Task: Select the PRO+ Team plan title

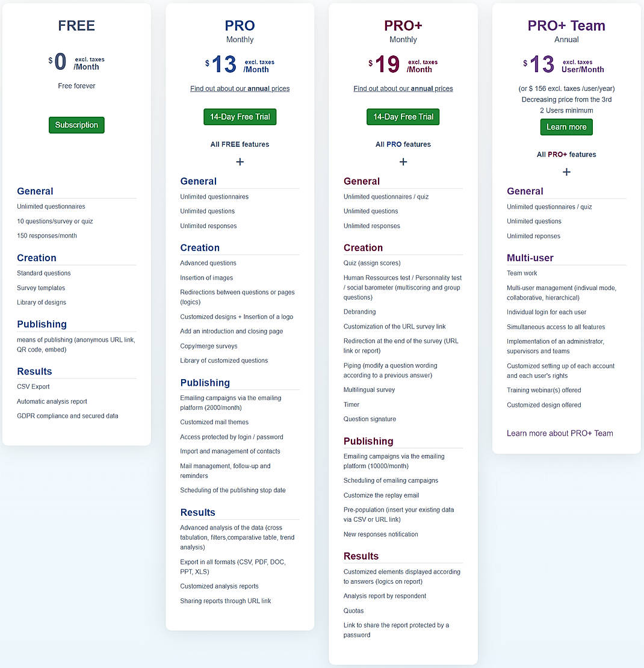Action: click(x=566, y=25)
